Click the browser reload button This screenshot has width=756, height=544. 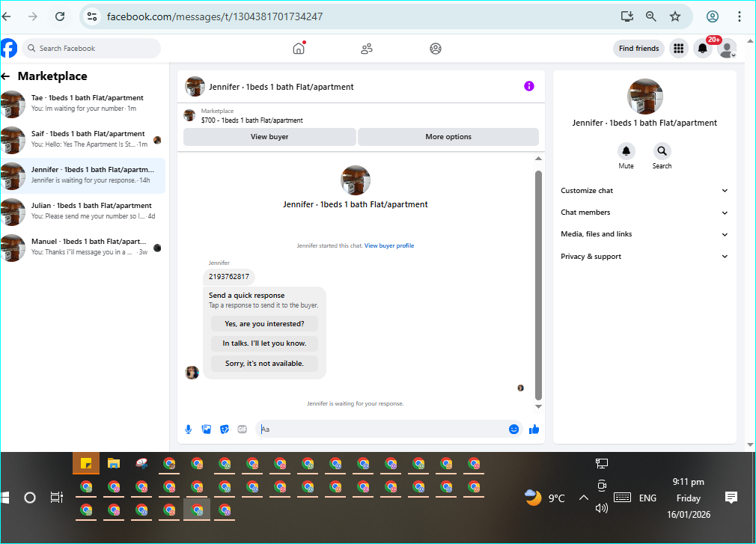(60, 16)
